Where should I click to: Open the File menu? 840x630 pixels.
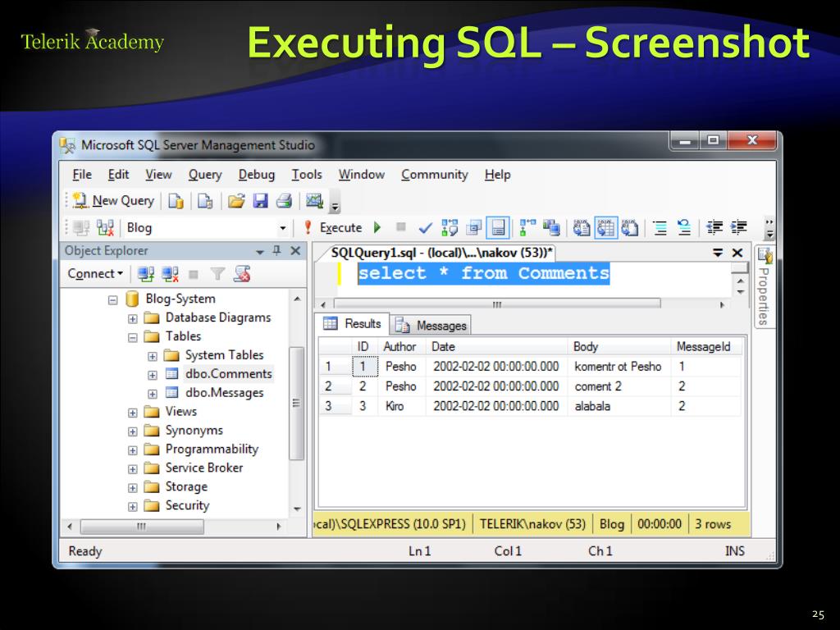tap(82, 175)
